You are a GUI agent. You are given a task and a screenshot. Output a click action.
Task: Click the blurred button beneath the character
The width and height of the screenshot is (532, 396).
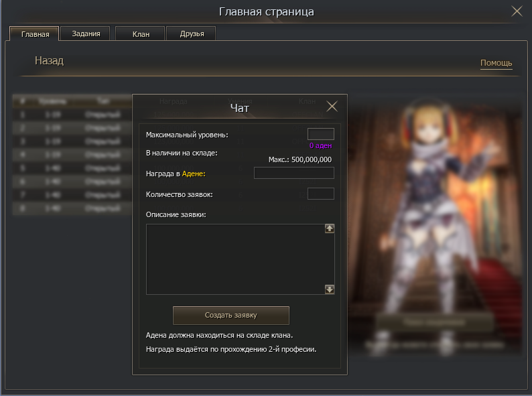[x=434, y=322]
